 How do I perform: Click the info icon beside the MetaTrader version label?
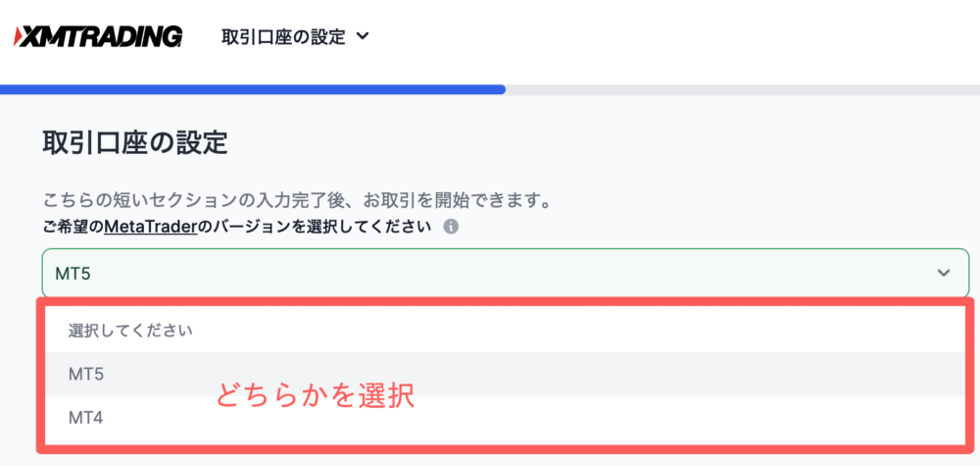tap(451, 227)
